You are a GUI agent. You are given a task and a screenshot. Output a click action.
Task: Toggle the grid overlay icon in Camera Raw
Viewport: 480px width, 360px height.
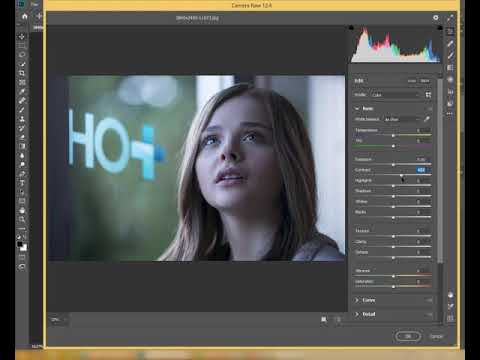(x=450, y=318)
